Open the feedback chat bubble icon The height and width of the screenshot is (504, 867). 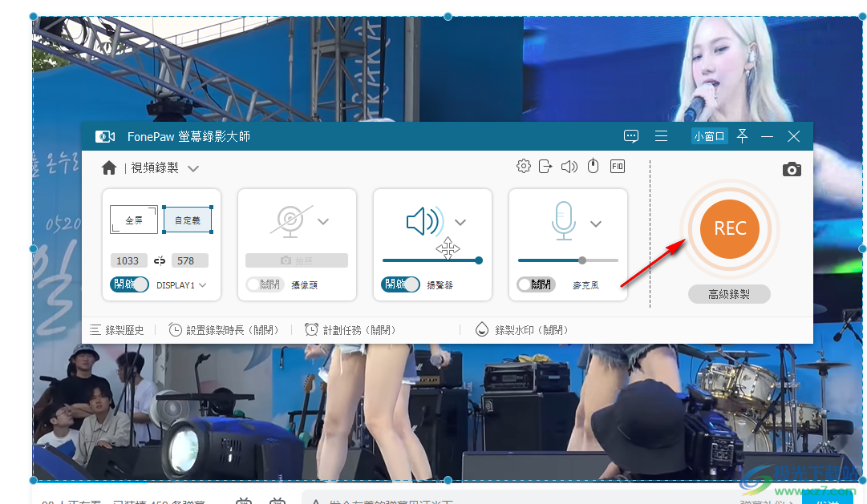[x=631, y=136]
